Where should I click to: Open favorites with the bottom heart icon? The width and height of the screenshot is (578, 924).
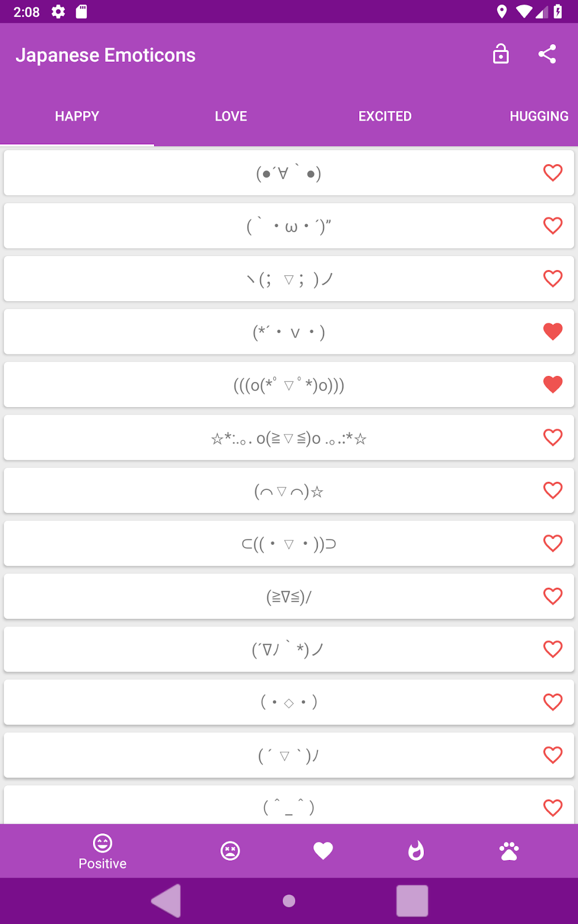coord(323,850)
